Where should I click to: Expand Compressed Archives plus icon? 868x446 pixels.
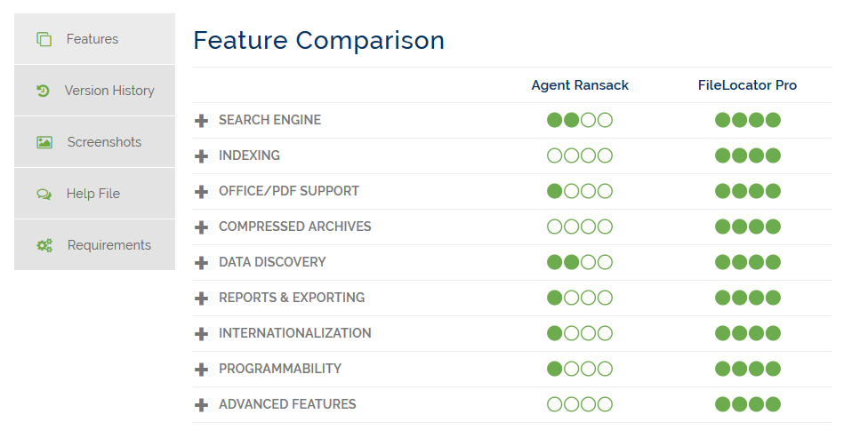[202, 227]
